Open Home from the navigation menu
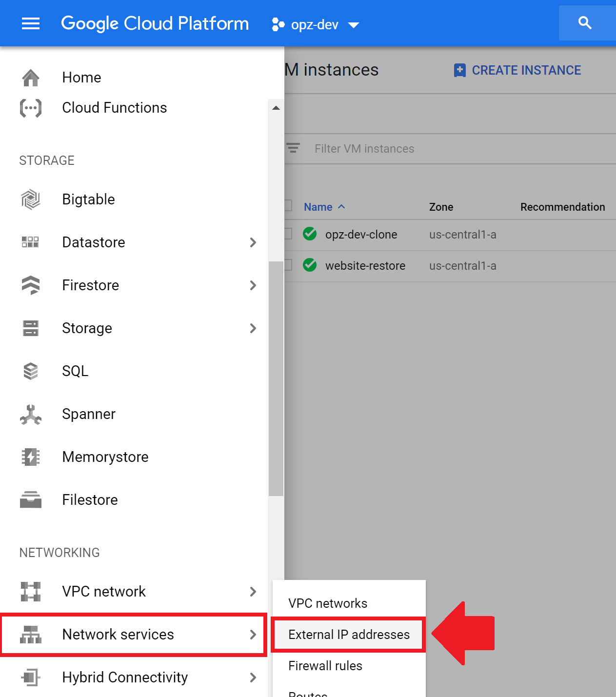The width and height of the screenshot is (616, 697). pos(82,78)
